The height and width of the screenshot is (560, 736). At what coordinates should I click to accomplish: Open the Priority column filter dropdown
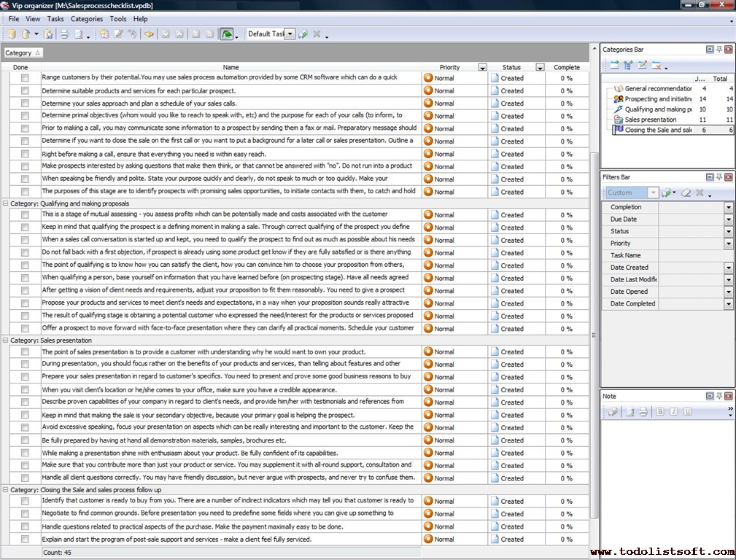tap(482, 68)
